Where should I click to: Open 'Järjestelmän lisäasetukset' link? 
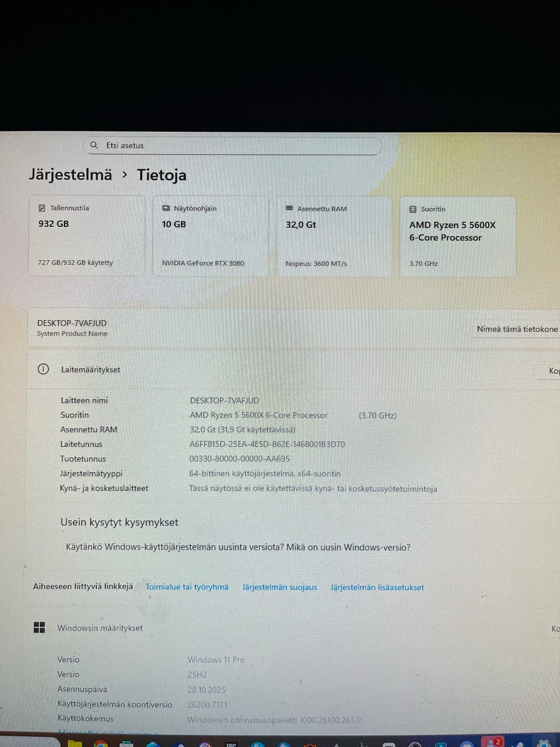377,587
